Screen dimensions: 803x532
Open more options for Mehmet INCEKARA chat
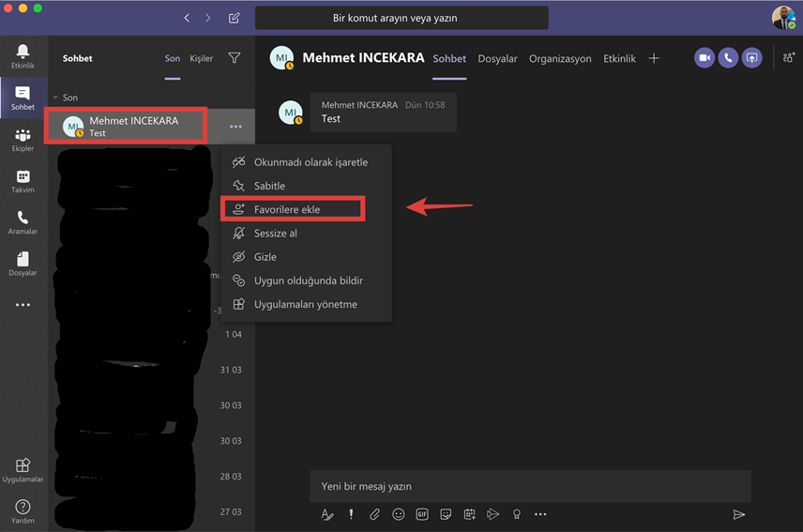coord(235,127)
